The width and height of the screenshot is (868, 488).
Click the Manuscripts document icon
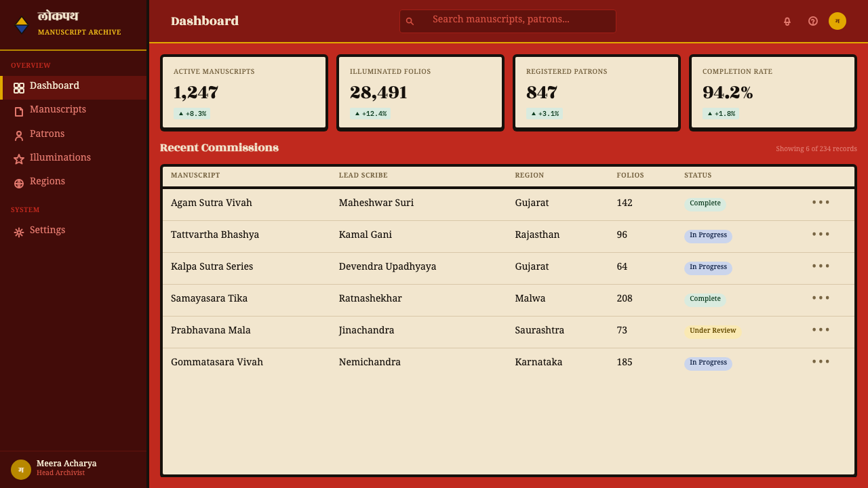point(19,112)
